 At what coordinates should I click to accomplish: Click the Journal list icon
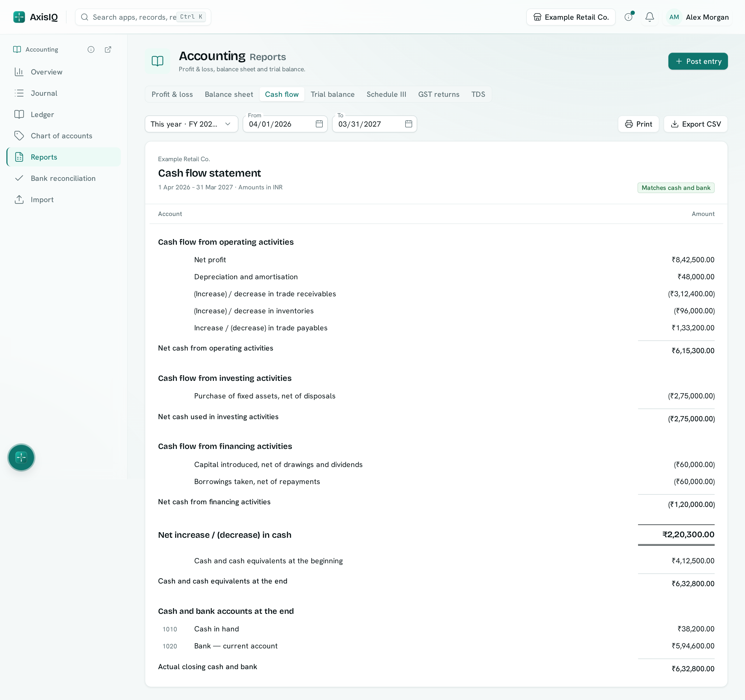pyautogui.click(x=19, y=93)
